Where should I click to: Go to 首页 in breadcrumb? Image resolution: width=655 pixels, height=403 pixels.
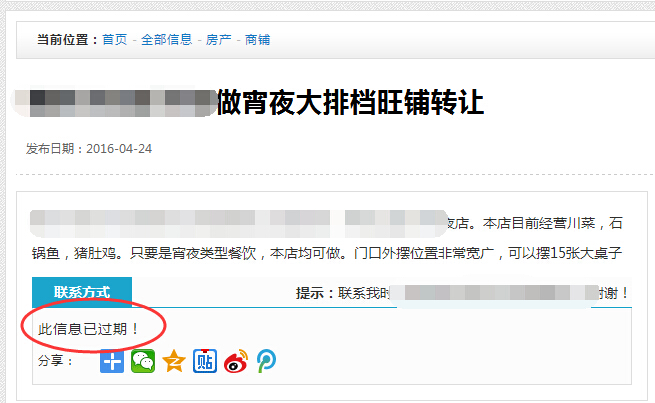[x=114, y=40]
